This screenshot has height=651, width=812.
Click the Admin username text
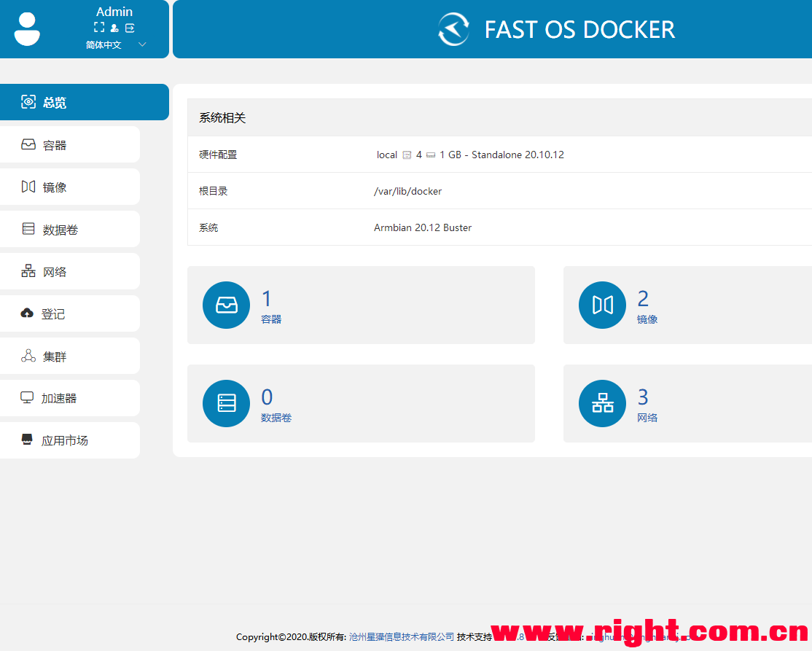tap(114, 12)
